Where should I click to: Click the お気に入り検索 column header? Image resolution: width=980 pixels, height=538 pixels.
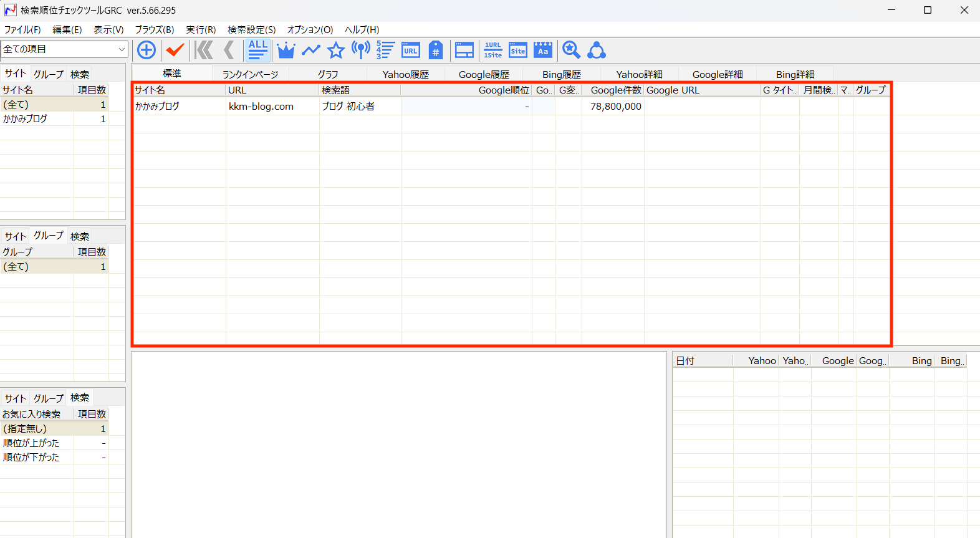click(x=37, y=414)
